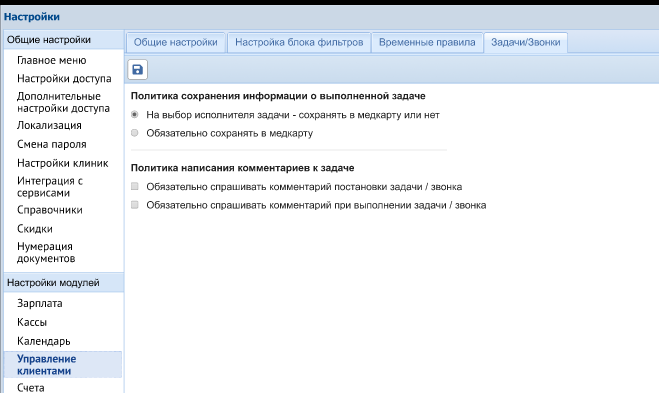
Task: Enable comment required on task completion checkbox
Action: pyautogui.click(x=134, y=205)
